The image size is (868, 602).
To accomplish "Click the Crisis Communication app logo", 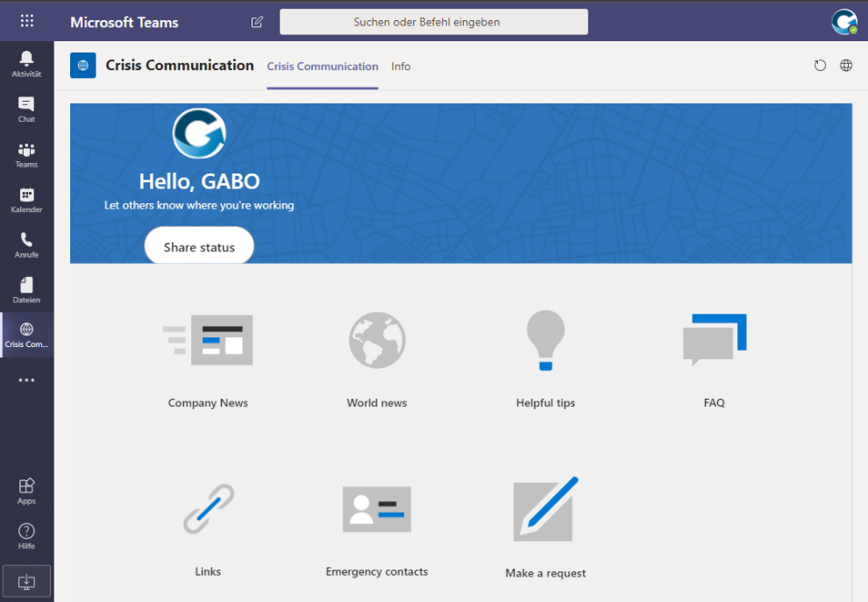I will click(83, 66).
